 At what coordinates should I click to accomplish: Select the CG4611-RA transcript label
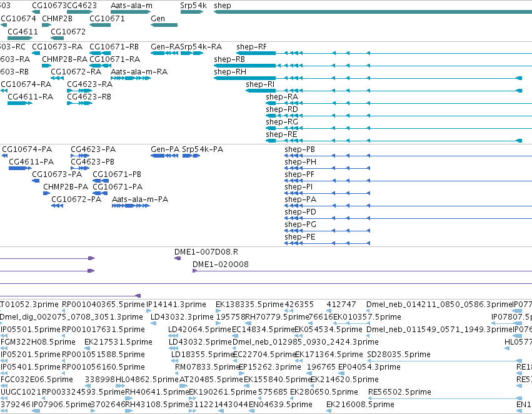click(30, 97)
